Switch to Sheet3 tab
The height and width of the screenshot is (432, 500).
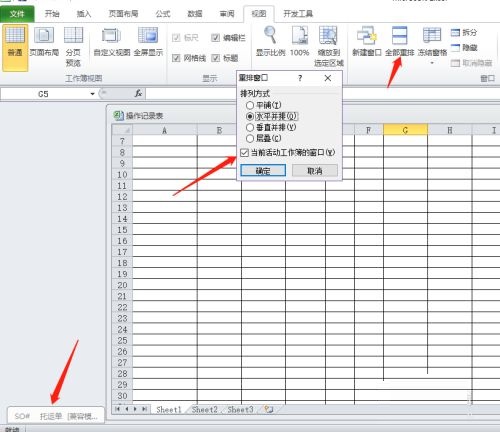pyautogui.click(x=240, y=409)
